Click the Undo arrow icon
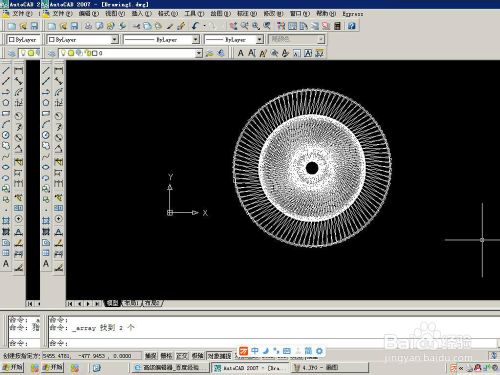Viewport: 500px width, 375px height. [x=196, y=26]
